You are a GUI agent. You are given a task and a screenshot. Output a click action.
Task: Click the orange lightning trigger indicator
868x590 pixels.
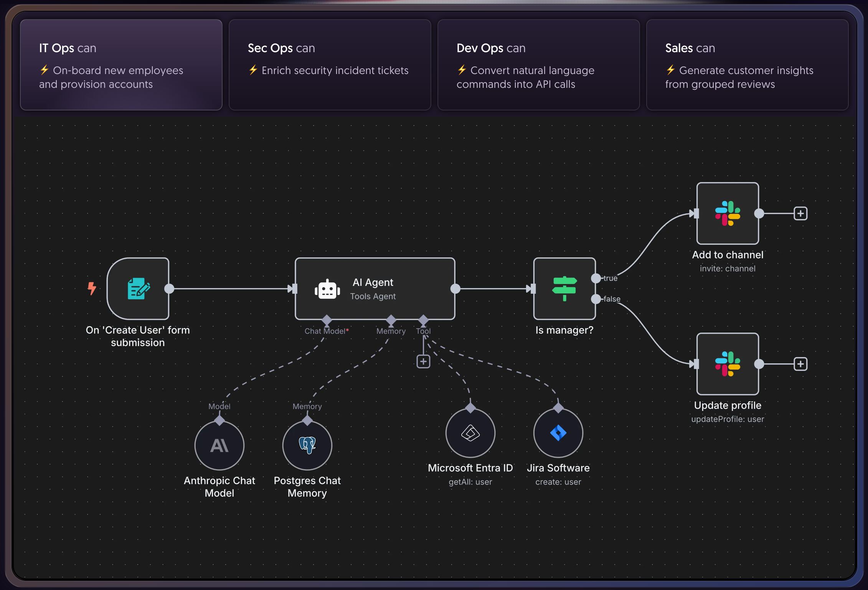tap(92, 288)
